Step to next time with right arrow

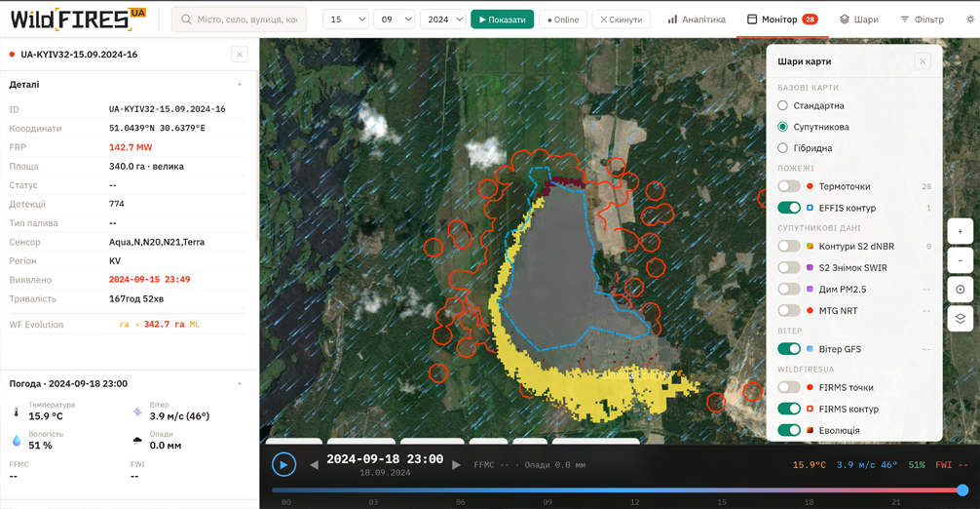[x=456, y=464]
